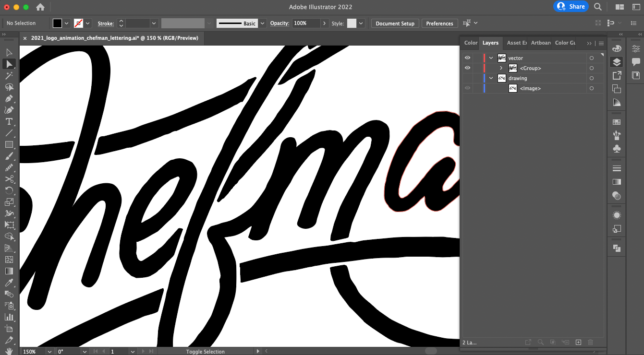Image resolution: width=644 pixels, height=355 pixels.
Task: Open the stroke weight dropdown
Action: tap(154, 23)
